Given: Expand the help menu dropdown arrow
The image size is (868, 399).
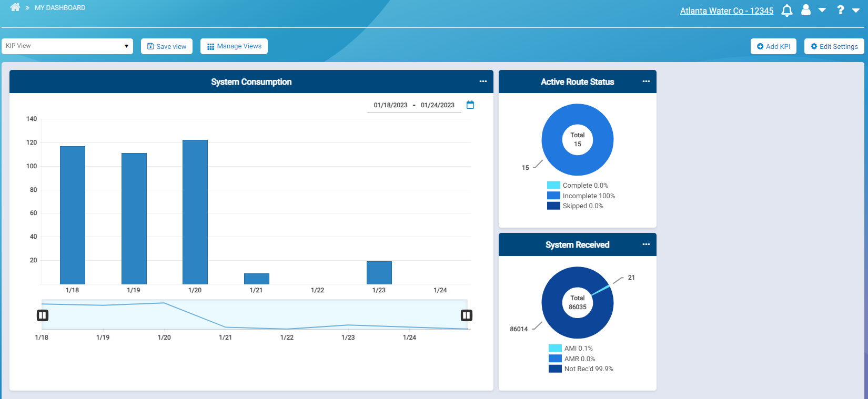Looking at the screenshot, I should 856,11.
